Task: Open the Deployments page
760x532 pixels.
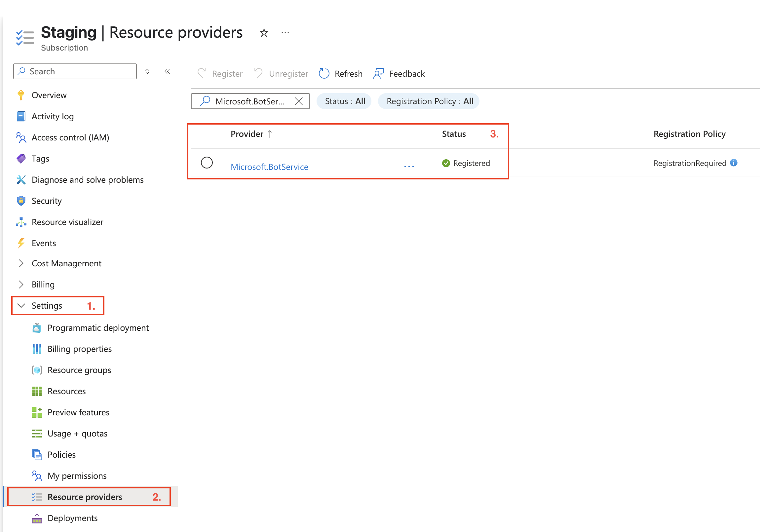Action: (x=72, y=518)
